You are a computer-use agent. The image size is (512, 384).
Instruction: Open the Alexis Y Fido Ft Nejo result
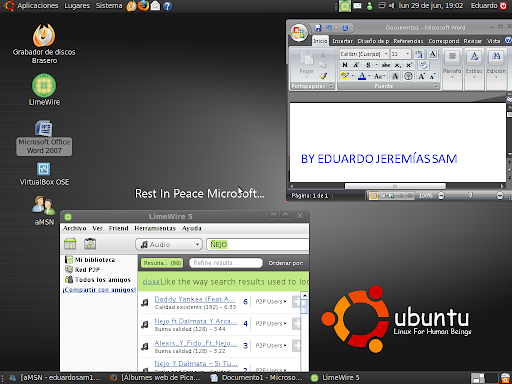click(196, 343)
